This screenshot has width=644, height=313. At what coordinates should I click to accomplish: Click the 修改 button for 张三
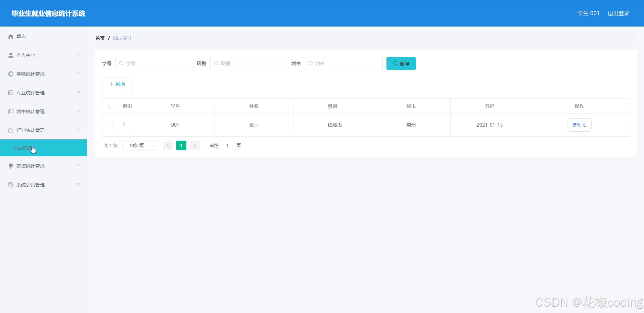tap(579, 125)
